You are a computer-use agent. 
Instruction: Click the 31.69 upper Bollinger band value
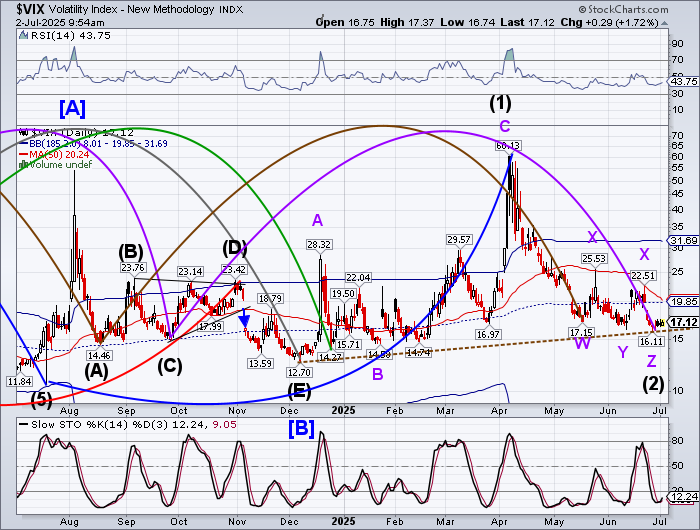(x=682, y=241)
